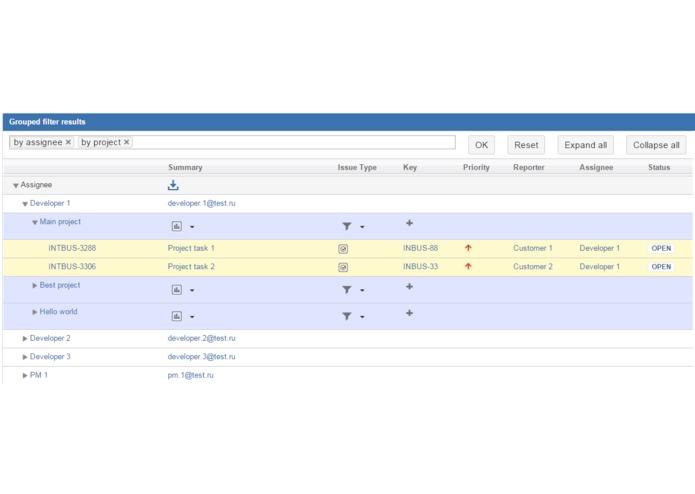Viewport: 695px width, 494px height.
Task: Open pm.1@test.ru email link
Action: 190,375
